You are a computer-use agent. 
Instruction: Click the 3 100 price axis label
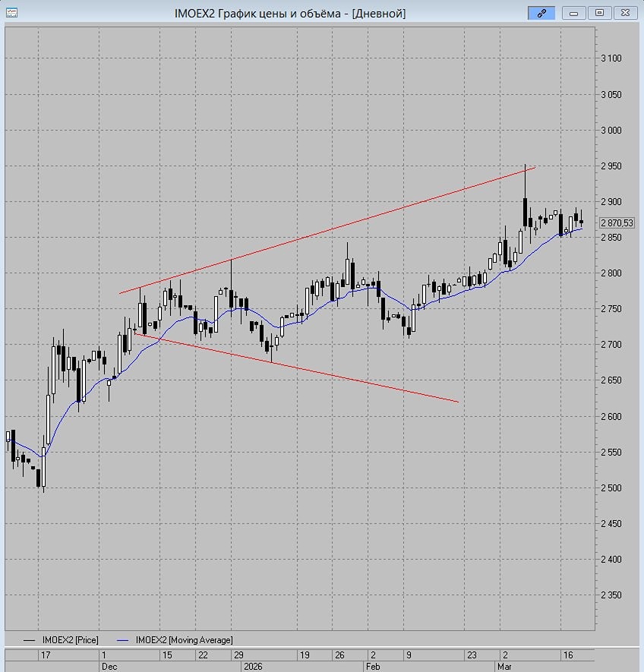[611, 58]
